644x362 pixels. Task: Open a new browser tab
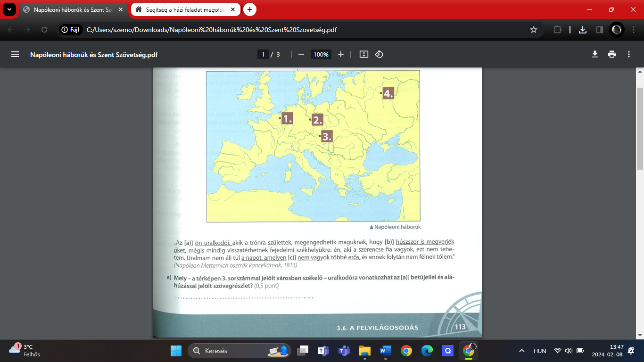coord(250,9)
